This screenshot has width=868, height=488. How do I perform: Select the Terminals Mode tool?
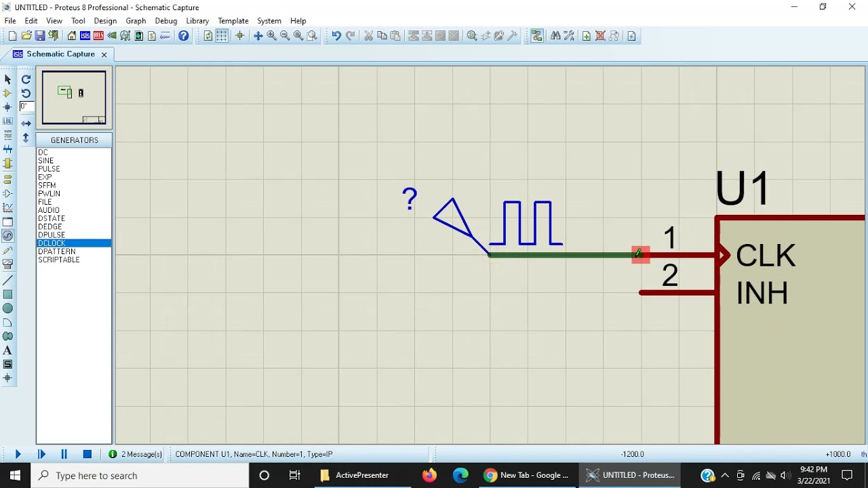coord(7,179)
